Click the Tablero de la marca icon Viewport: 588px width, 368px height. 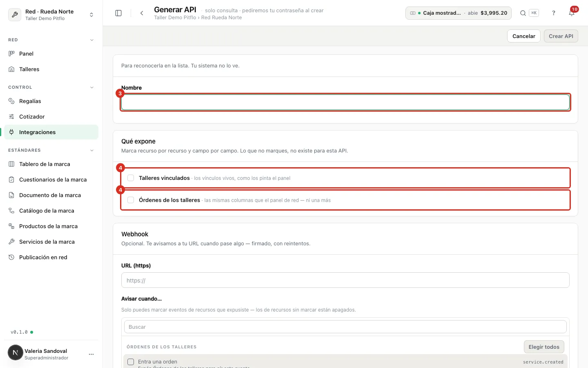[11, 164]
